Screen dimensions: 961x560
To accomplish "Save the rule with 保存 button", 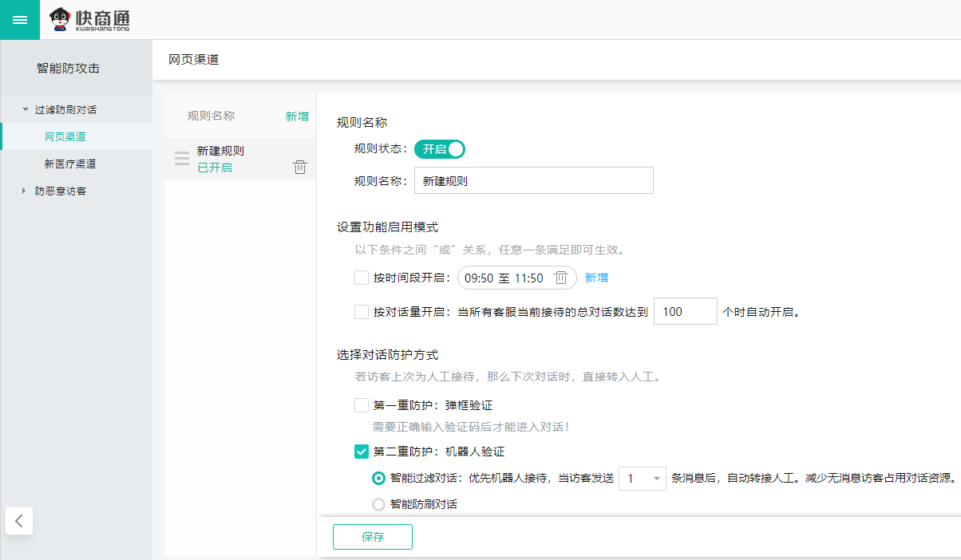I will (372, 537).
